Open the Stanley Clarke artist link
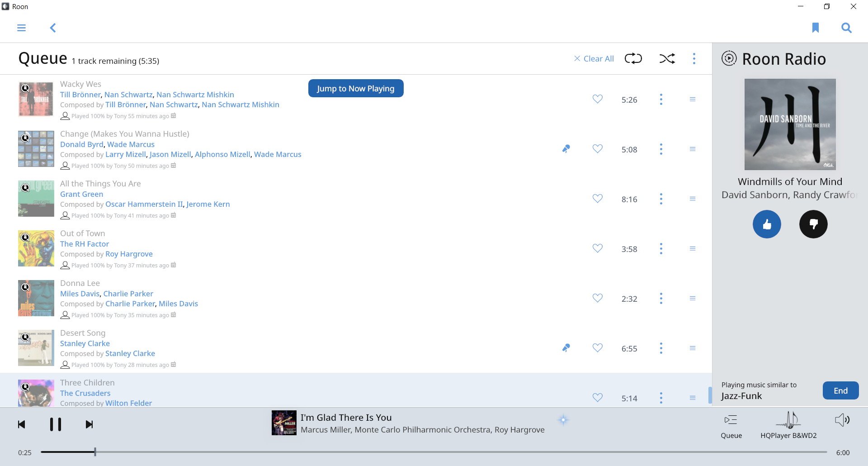 point(85,343)
